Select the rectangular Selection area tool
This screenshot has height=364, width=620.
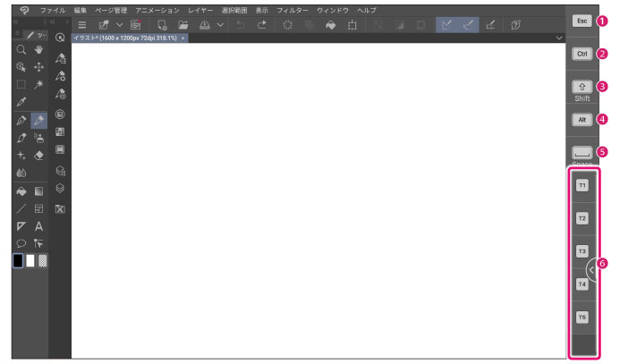point(21,84)
